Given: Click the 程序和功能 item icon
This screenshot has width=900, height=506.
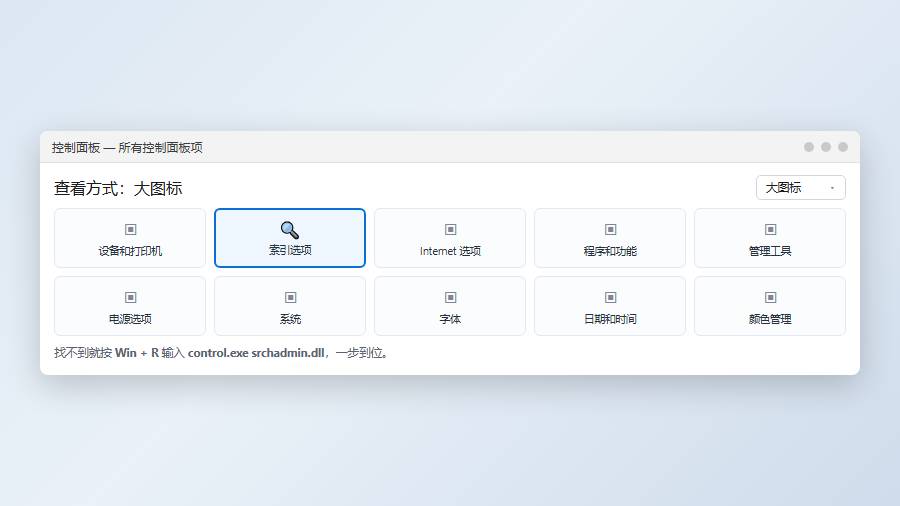Looking at the screenshot, I should [x=610, y=229].
